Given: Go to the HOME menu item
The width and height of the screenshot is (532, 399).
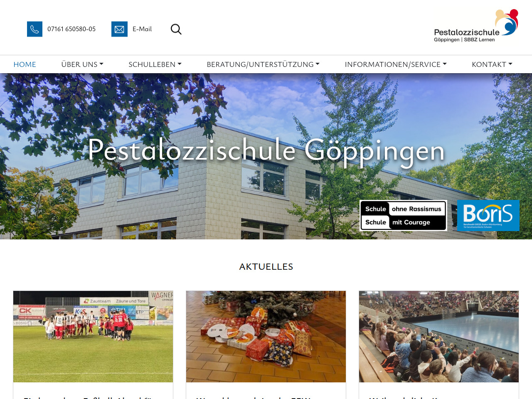Looking at the screenshot, I should [x=25, y=64].
